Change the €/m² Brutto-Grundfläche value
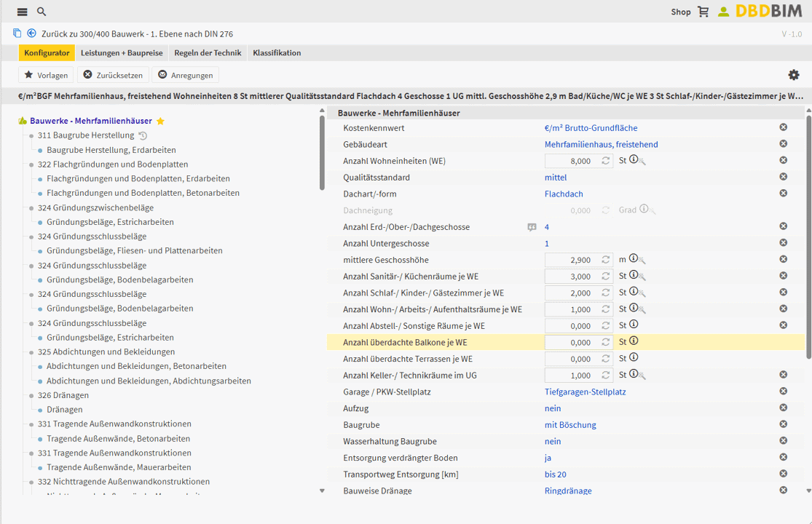The width and height of the screenshot is (812, 524). coord(591,128)
